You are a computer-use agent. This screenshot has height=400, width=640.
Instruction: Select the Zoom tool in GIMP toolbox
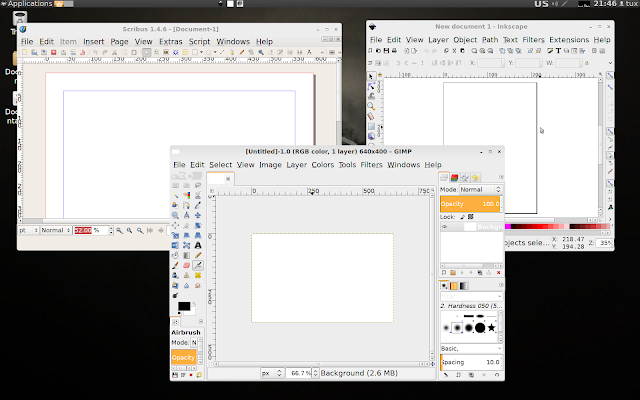click(175, 215)
